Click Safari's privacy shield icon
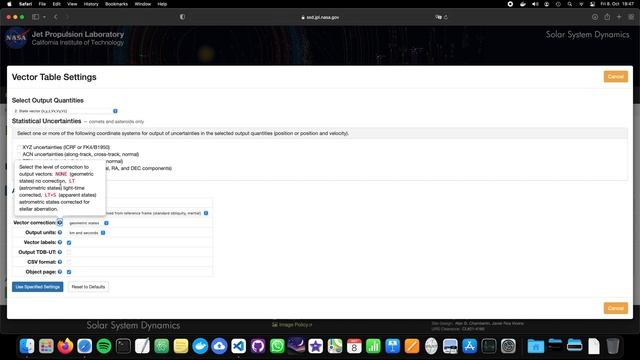Screen dimensions: 640x360 (182, 17)
